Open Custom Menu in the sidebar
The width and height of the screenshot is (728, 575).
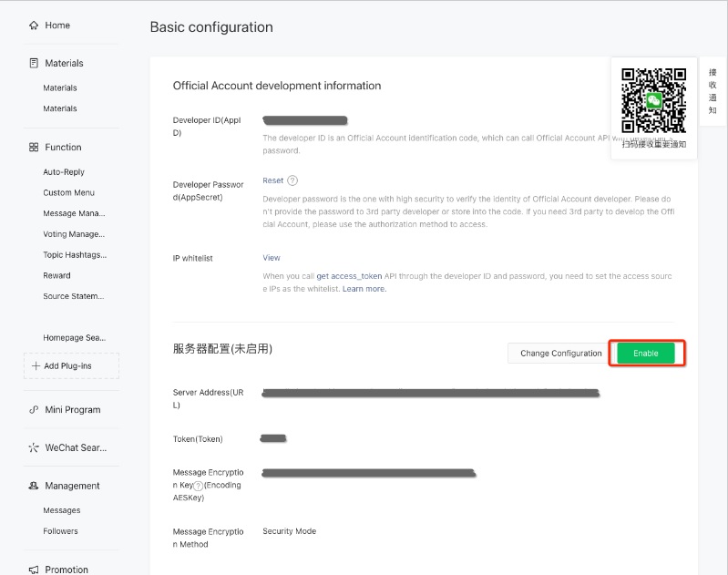tap(68, 193)
